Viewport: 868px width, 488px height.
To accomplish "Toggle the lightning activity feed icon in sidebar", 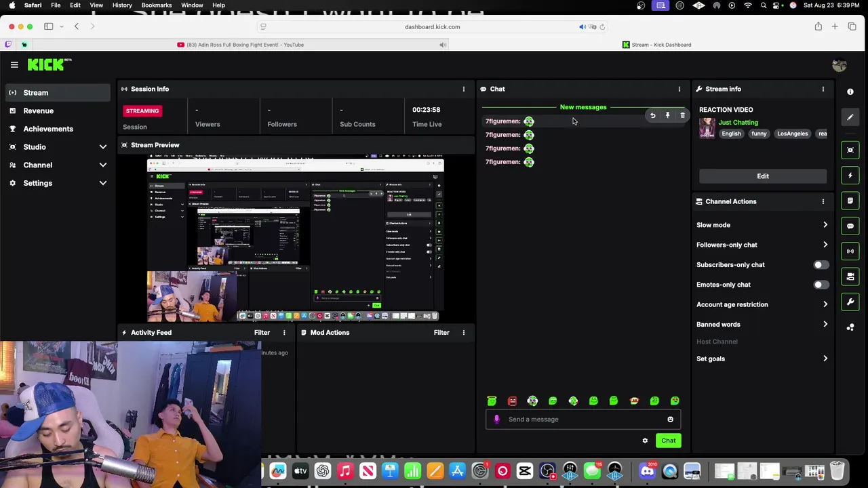I will point(850,176).
